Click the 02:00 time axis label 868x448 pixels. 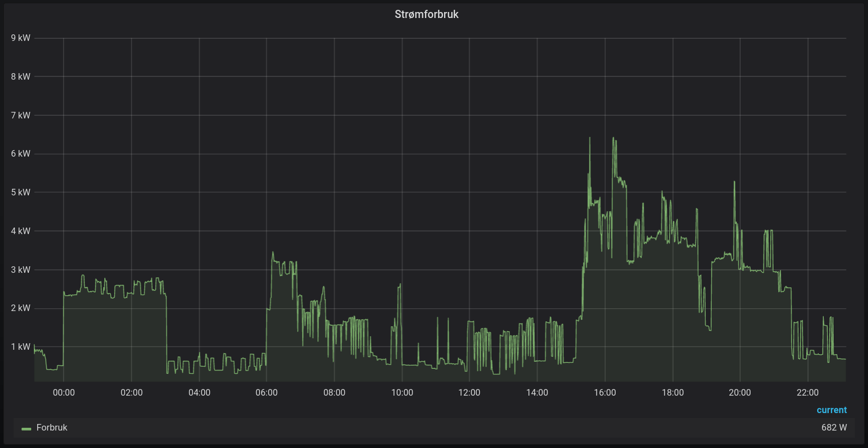[x=132, y=392]
